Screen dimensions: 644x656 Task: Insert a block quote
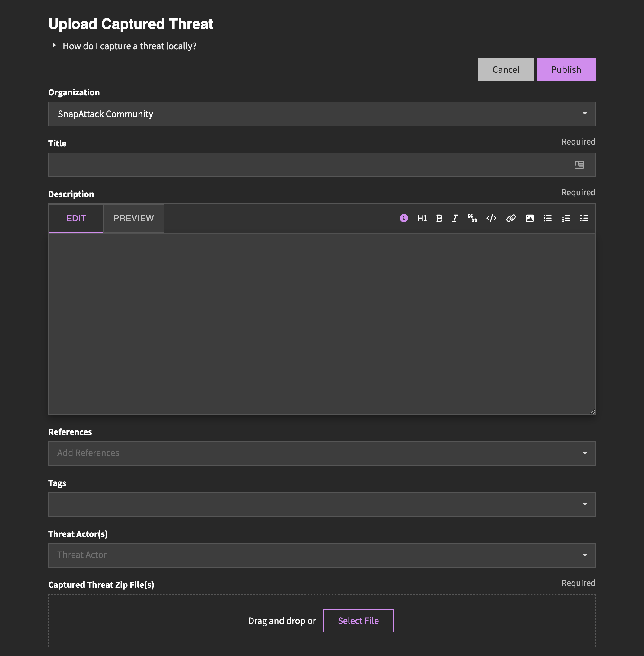472,218
